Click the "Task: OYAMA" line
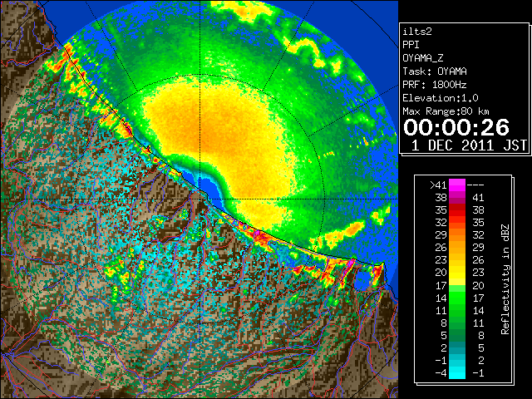 (435, 71)
